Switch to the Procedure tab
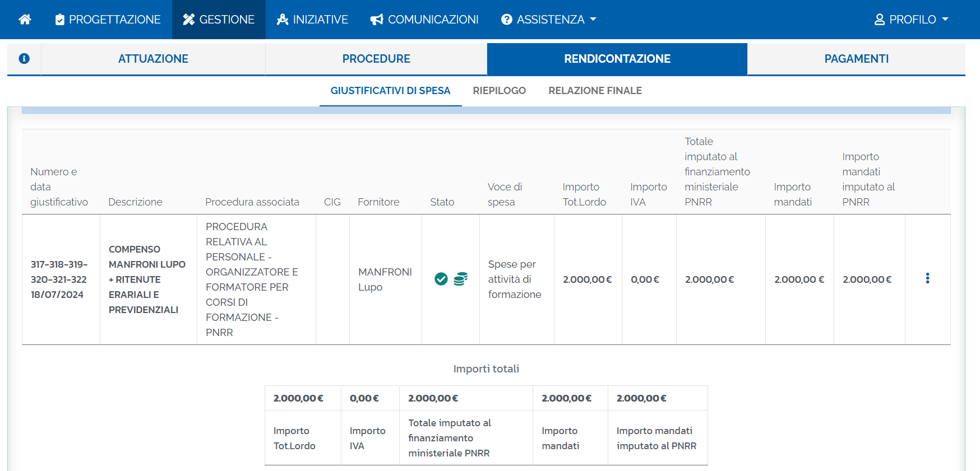Image resolution: width=980 pixels, height=471 pixels. [x=376, y=59]
